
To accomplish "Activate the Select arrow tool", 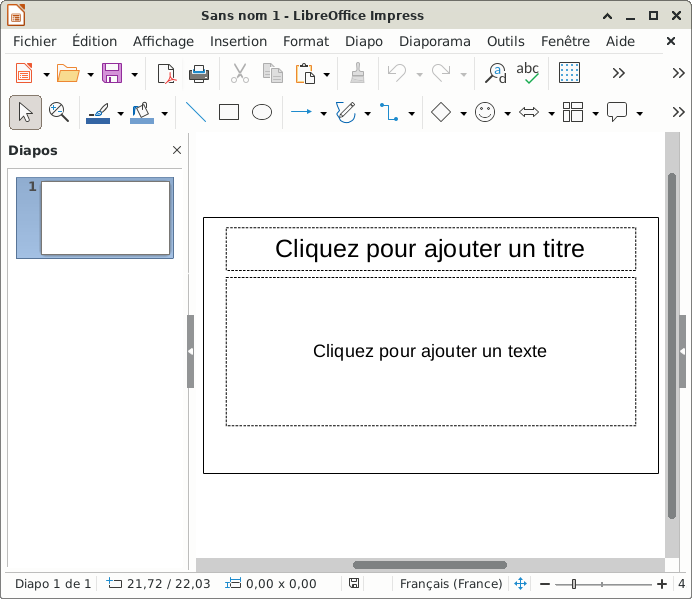I will (26, 113).
